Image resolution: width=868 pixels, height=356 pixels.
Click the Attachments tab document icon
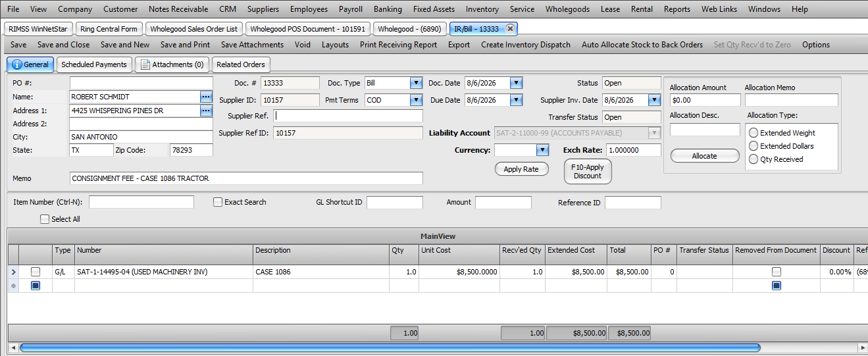[x=146, y=64]
